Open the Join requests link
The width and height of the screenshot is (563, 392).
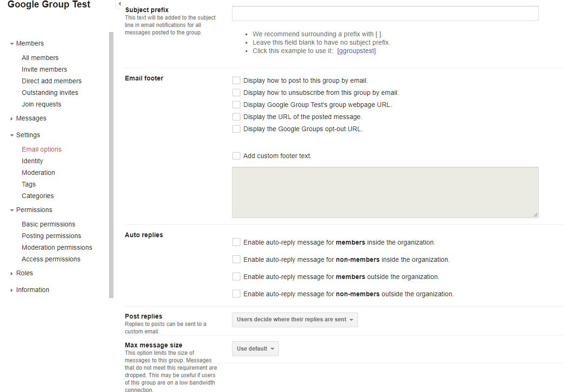pyautogui.click(x=41, y=104)
